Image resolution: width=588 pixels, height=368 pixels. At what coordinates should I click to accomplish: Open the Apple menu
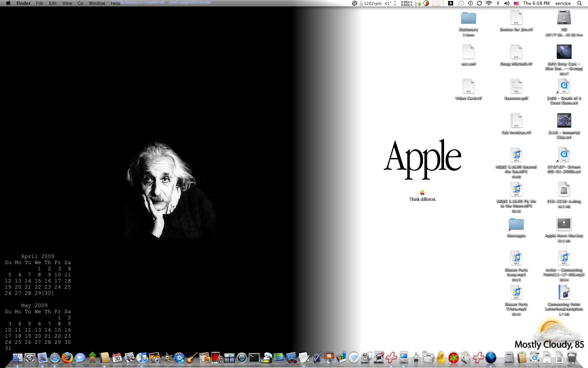pyautogui.click(x=8, y=3)
